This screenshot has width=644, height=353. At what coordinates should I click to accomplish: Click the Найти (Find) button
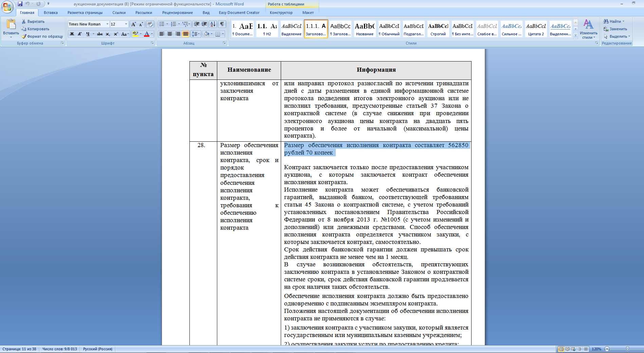point(614,21)
